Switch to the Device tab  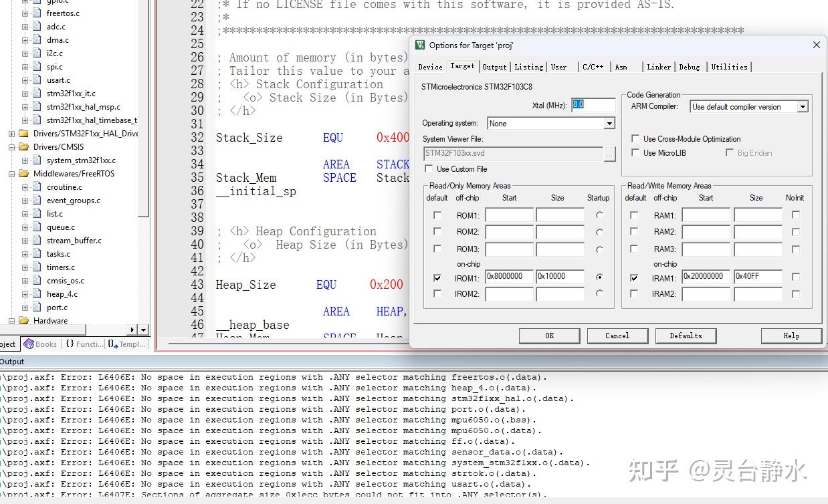(x=431, y=67)
